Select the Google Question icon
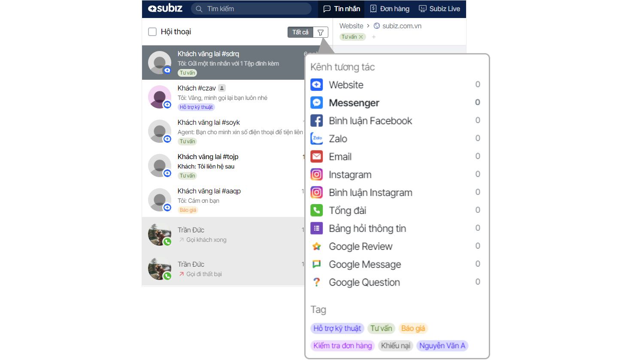Screen dimensions: 618x364 317,282
